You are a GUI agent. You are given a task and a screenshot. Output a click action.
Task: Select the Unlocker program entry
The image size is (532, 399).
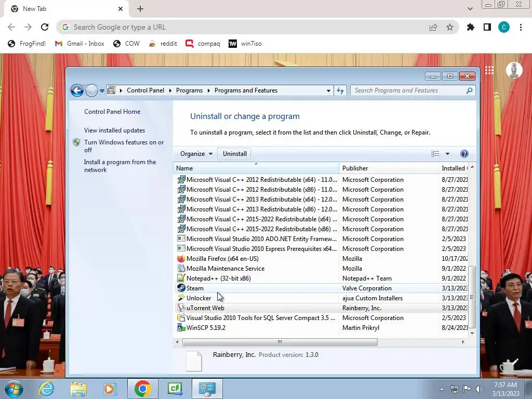coord(322,298)
